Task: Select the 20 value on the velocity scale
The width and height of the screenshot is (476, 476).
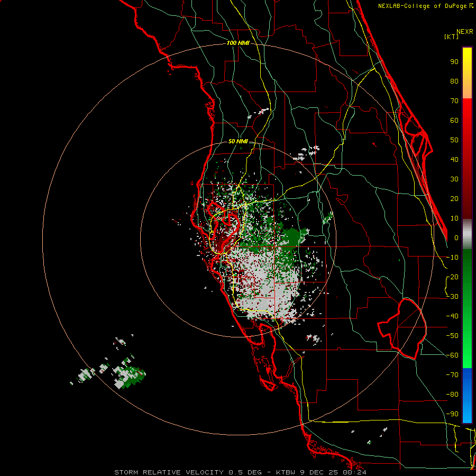Action: point(454,199)
